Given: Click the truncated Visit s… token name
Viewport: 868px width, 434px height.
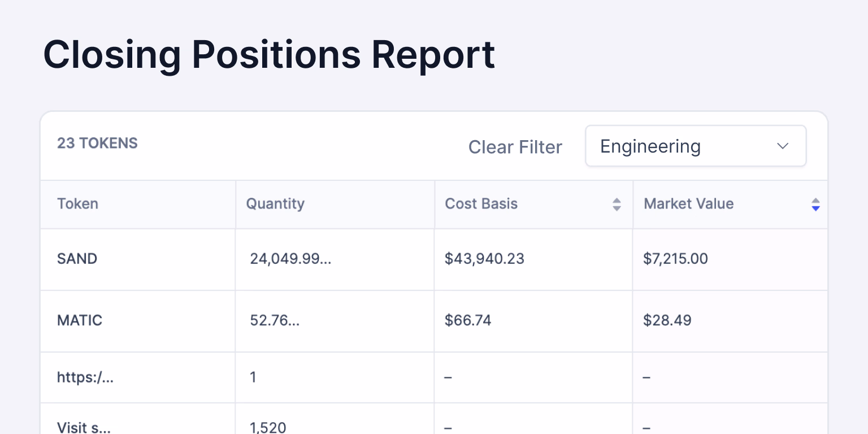Looking at the screenshot, I should [84, 427].
